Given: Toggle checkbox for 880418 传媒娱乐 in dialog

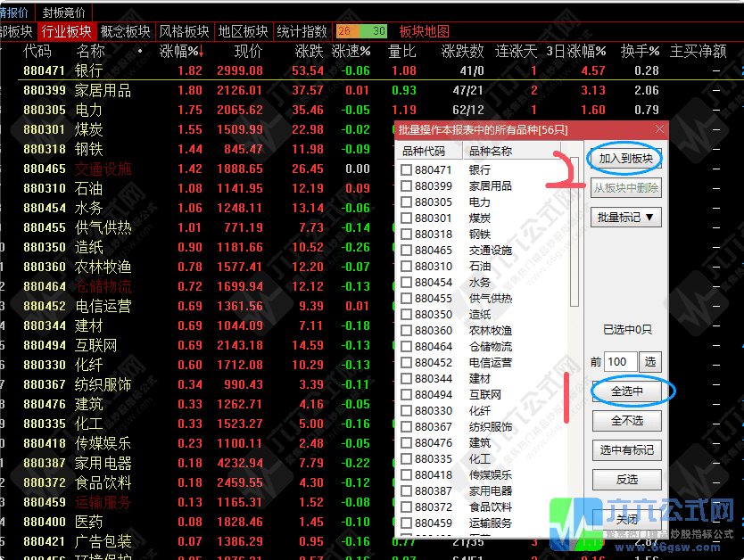Looking at the screenshot, I should [407, 475].
